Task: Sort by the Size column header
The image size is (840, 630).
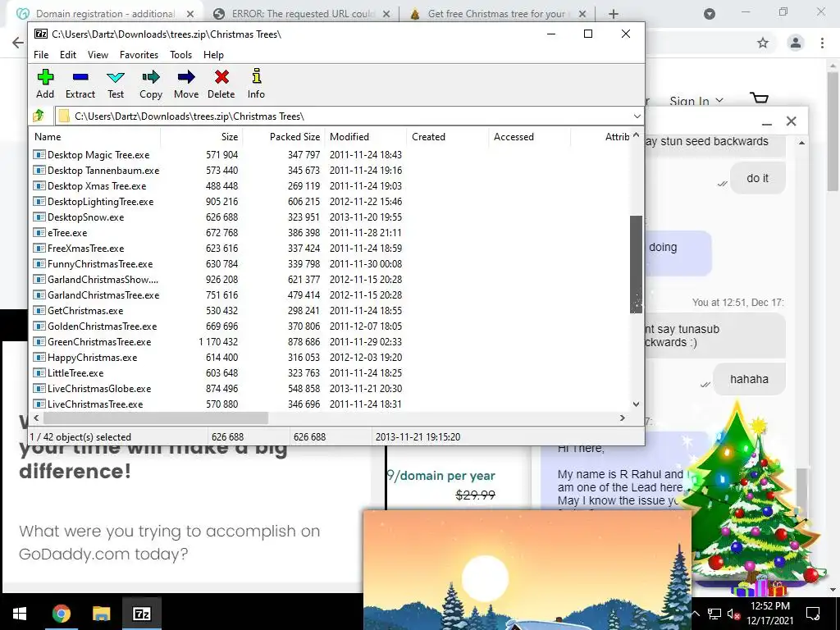Action: coord(202,137)
